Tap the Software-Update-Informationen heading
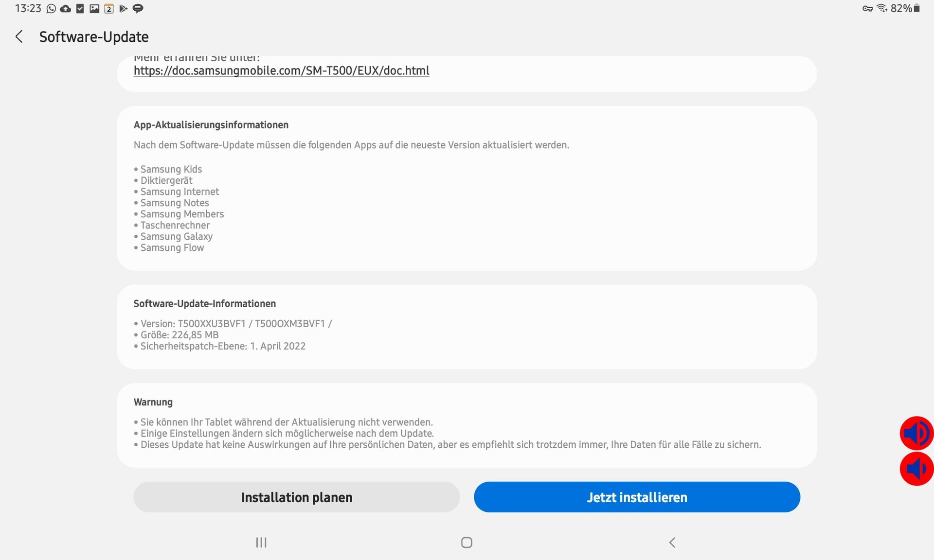 (x=205, y=304)
